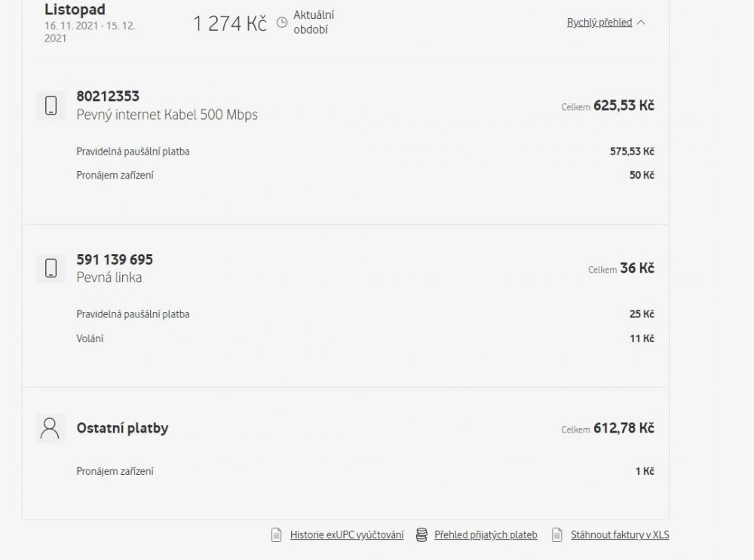Open Historie exUPC vyúčtování link
The height and width of the screenshot is (560, 754).
(x=347, y=535)
